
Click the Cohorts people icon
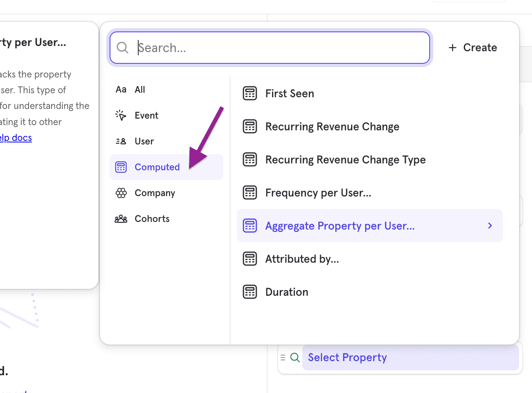[x=121, y=219]
